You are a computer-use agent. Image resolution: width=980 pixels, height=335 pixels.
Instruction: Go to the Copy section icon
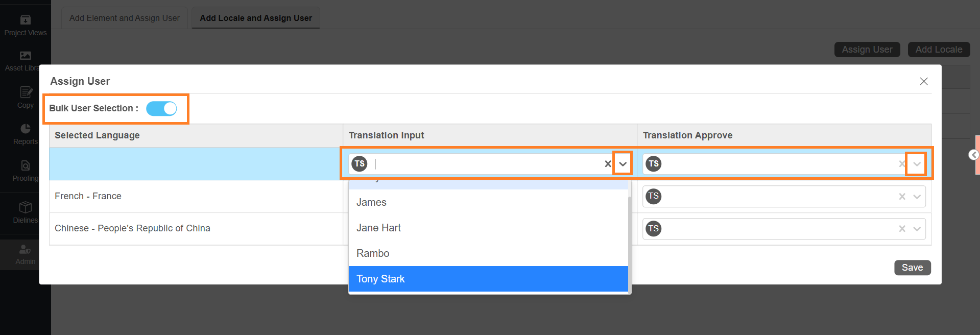pos(26,92)
